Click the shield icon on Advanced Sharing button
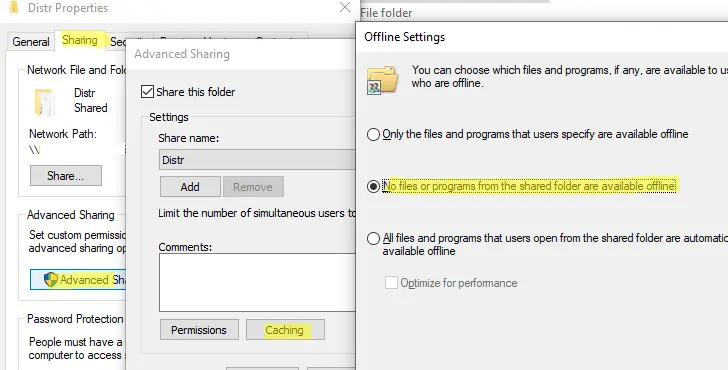This screenshot has height=370, width=728. click(x=51, y=279)
